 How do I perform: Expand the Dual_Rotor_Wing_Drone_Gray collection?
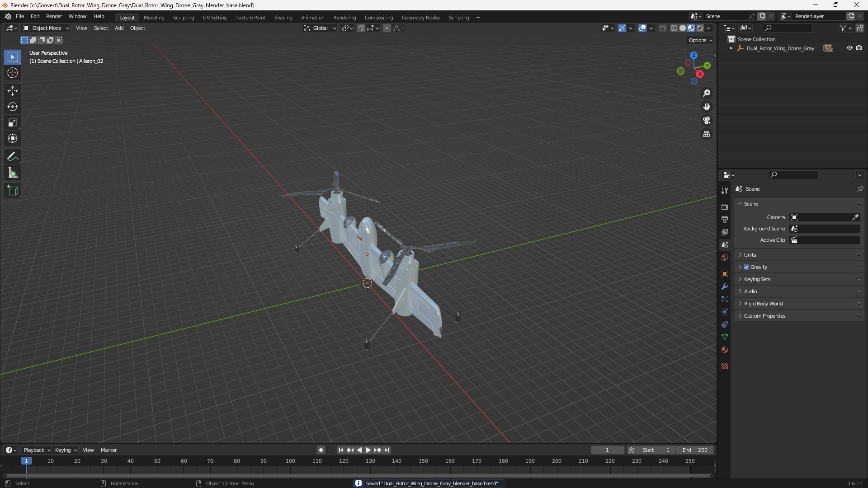[x=731, y=48]
